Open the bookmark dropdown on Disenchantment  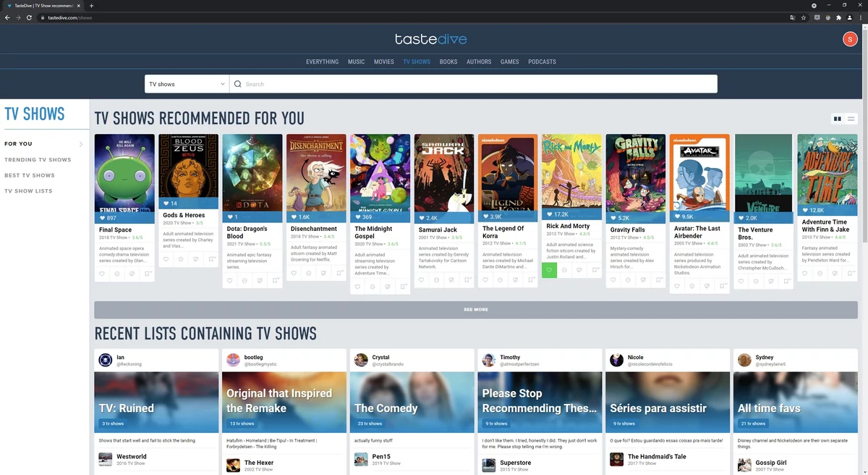tap(339, 273)
